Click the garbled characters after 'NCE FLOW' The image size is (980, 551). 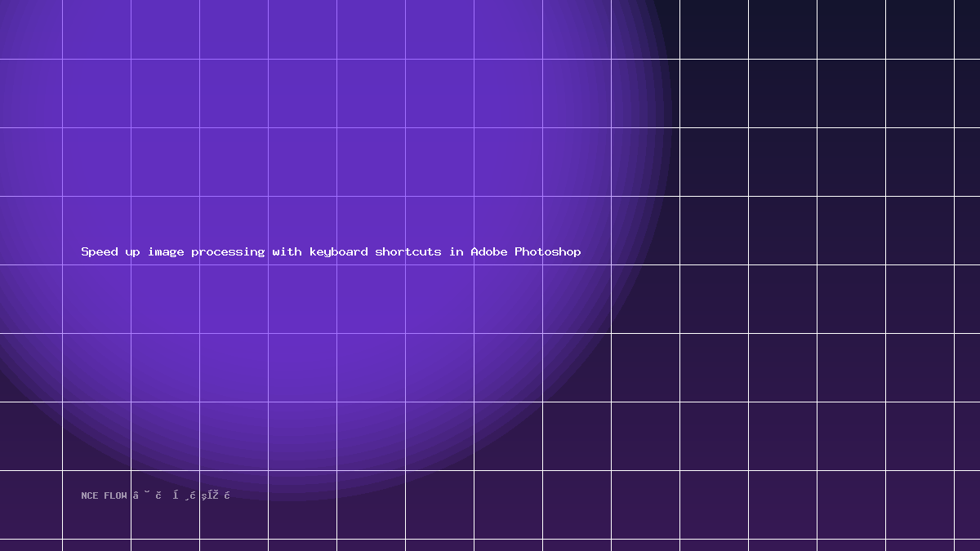coord(181,495)
